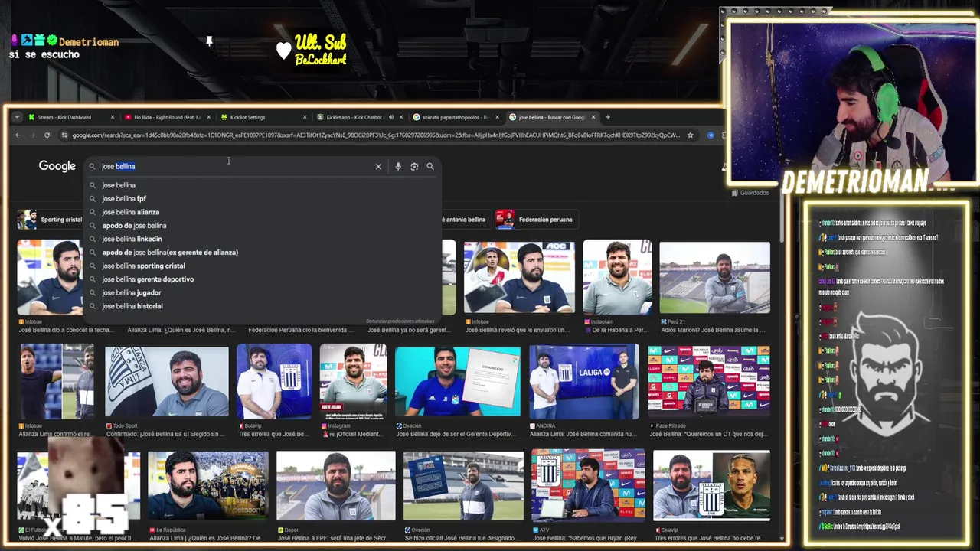
Task: Click 'Federación Peruana dio la bienvenida' caption
Action: 301,330
